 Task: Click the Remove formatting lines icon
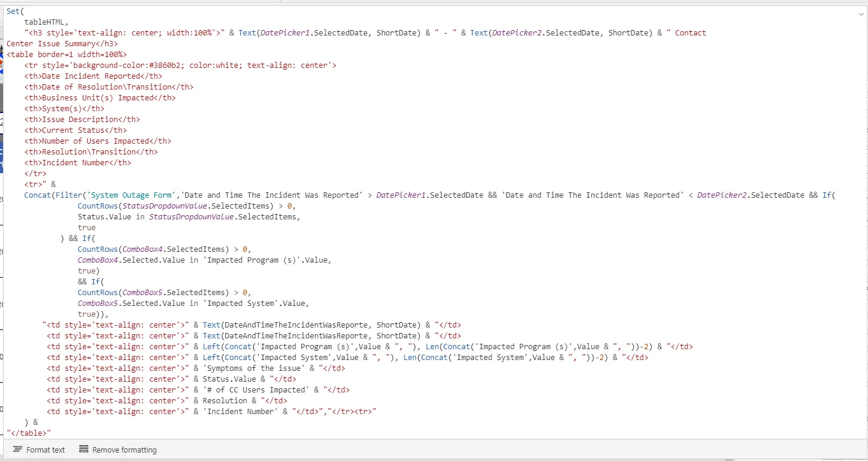pos(83,450)
